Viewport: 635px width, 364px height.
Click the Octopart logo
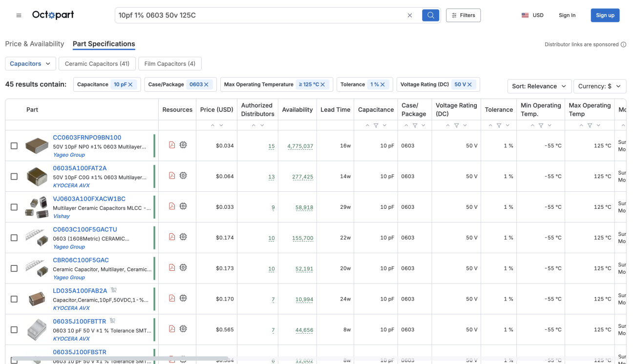tap(53, 15)
